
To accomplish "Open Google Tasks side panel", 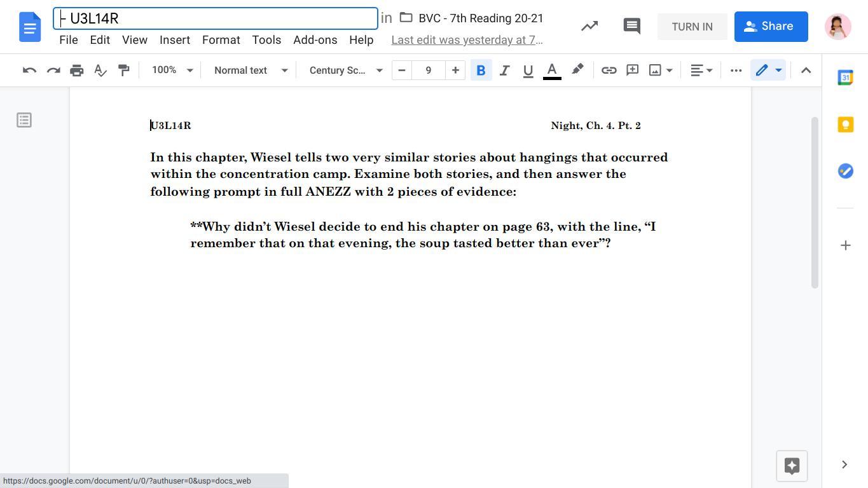I will pyautogui.click(x=845, y=171).
